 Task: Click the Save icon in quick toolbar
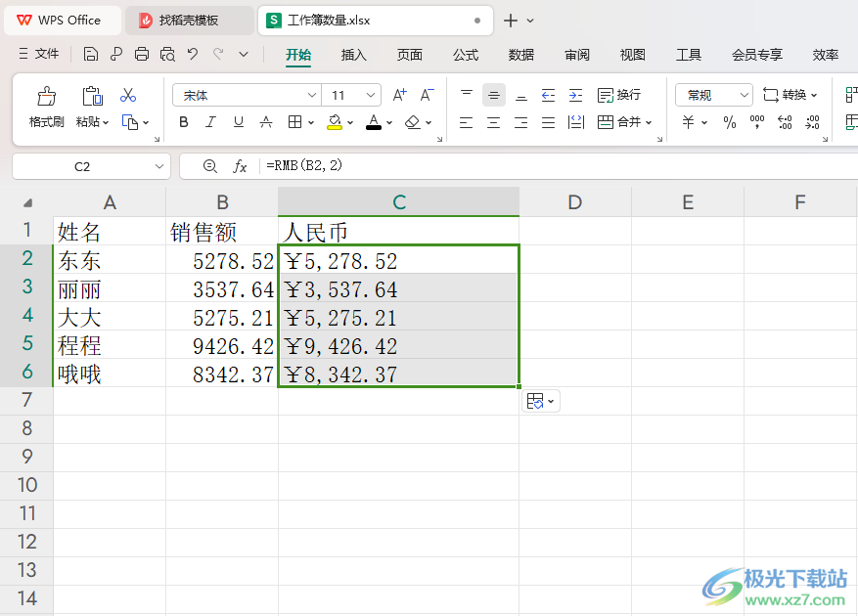point(90,54)
